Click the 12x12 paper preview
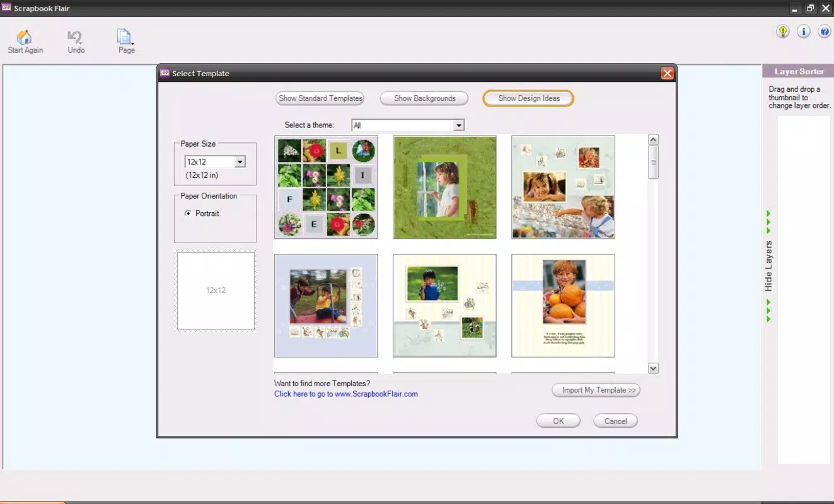 pos(216,290)
